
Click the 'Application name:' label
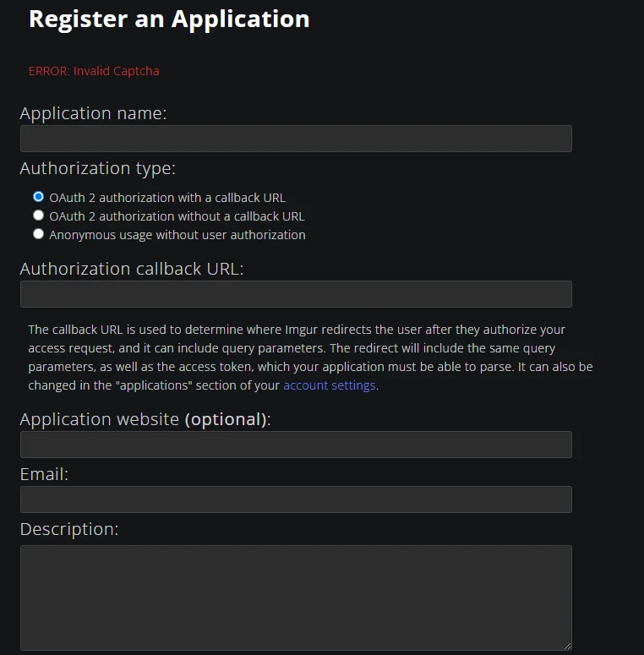click(x=93, y=113)
